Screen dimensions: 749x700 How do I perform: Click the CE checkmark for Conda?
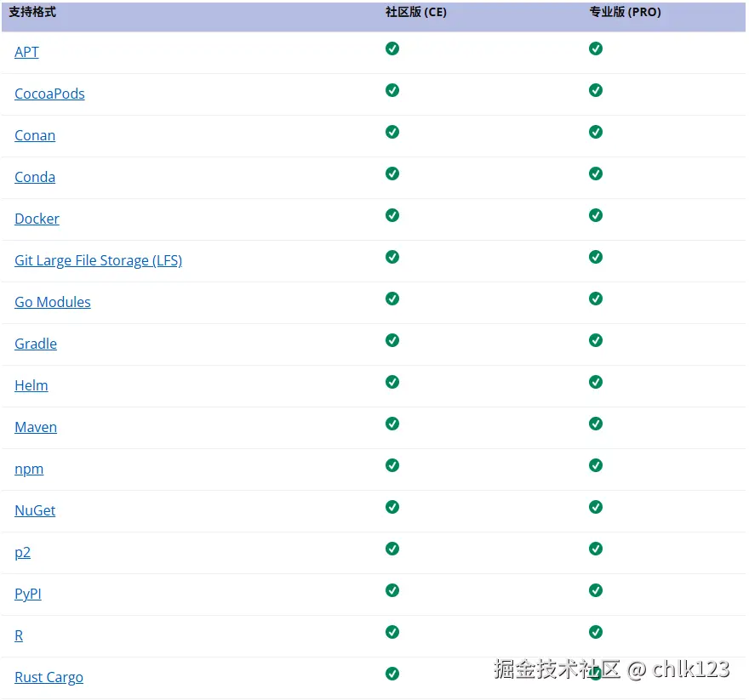392,174
